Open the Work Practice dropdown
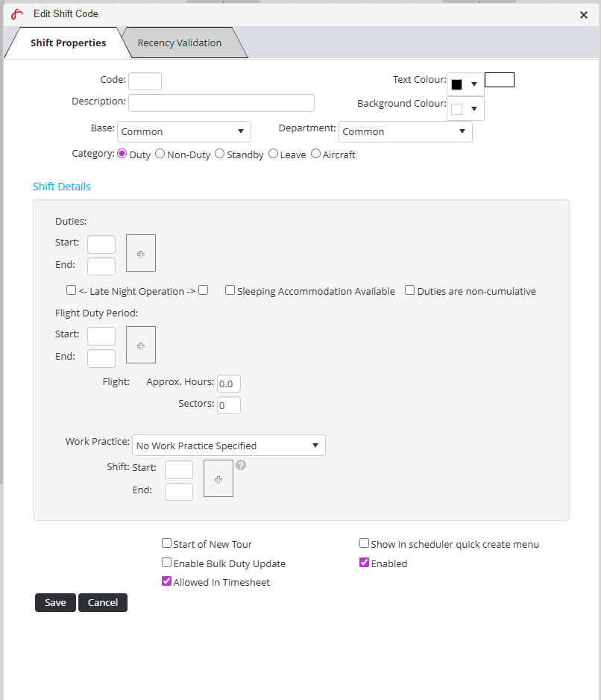 [x=228, y=446]
